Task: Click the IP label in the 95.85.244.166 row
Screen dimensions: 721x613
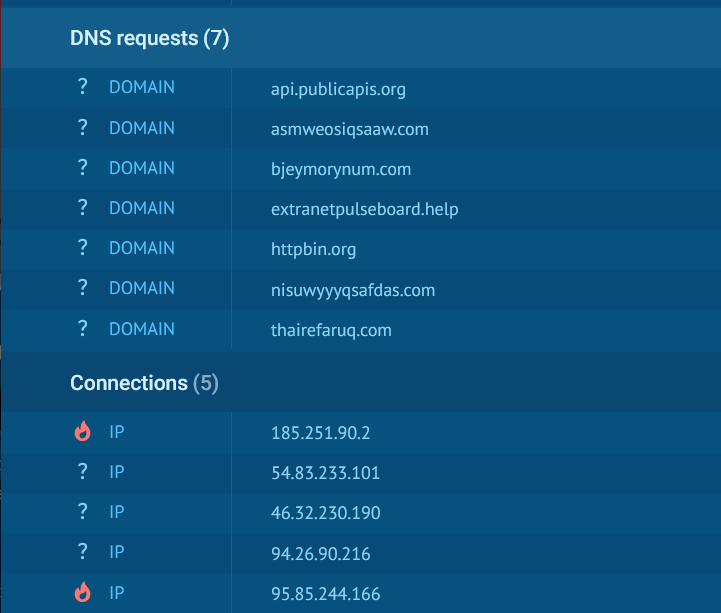Action: tap(117, 592)
